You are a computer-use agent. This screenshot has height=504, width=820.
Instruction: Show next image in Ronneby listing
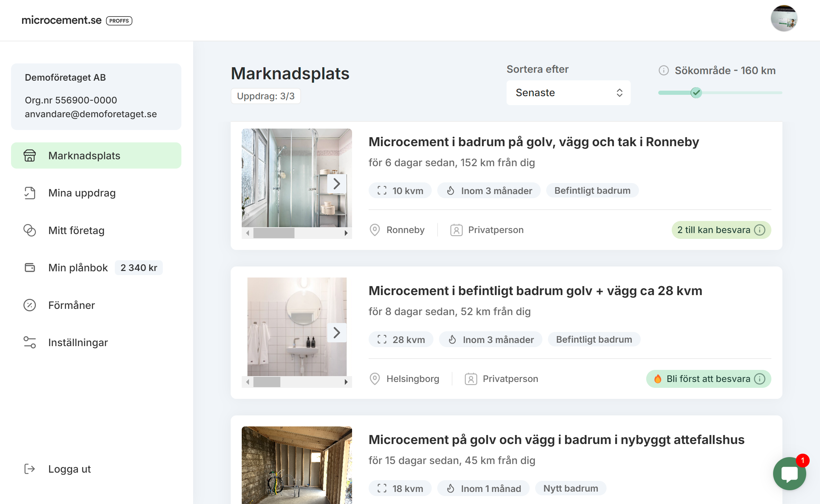[337, 184]
